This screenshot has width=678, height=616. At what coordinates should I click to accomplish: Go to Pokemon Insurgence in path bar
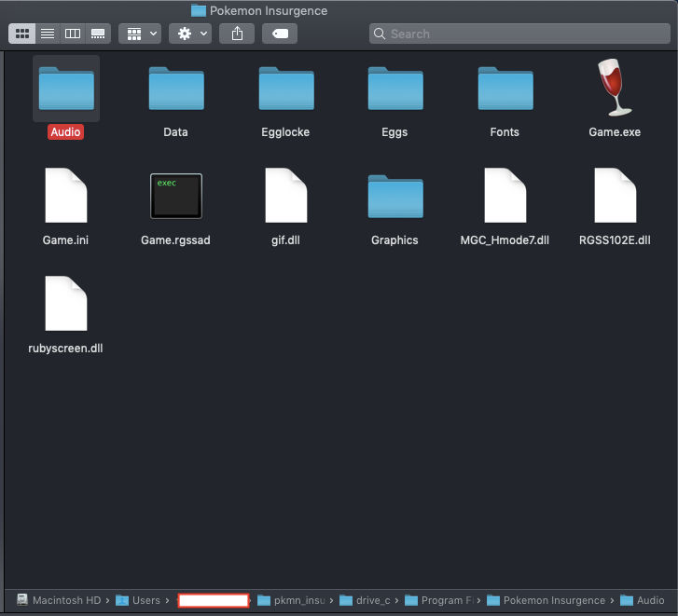click(547, 600)
